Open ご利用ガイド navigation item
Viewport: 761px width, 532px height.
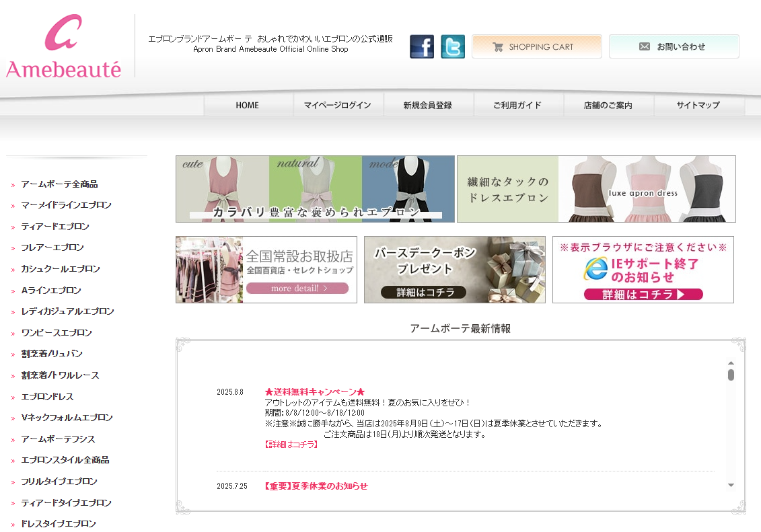pos(518,106)
